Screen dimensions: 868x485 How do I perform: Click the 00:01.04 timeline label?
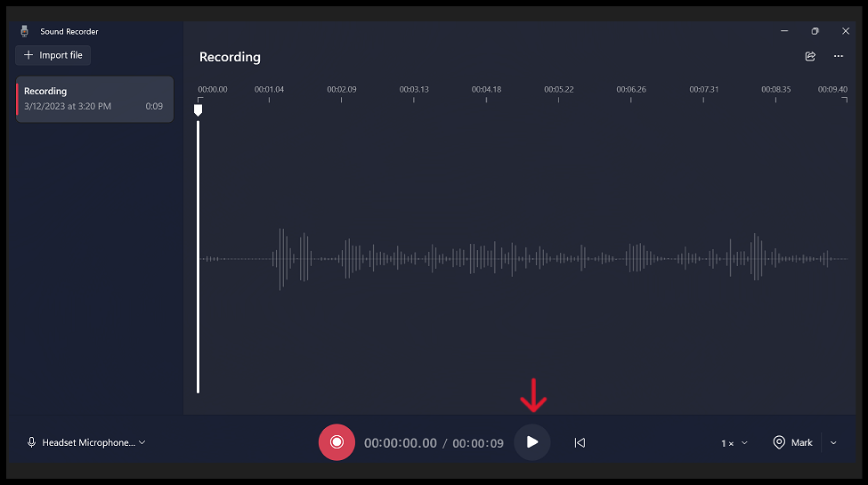(269, 89)
